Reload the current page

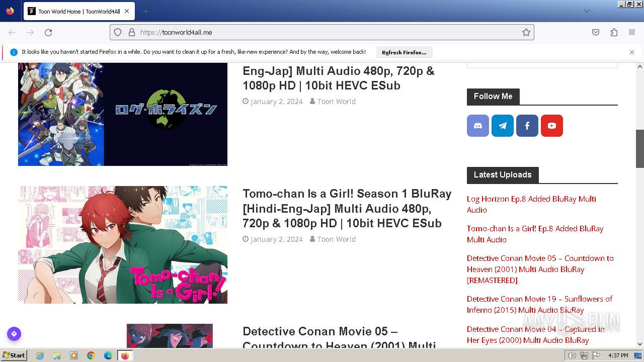click(48, 32)
